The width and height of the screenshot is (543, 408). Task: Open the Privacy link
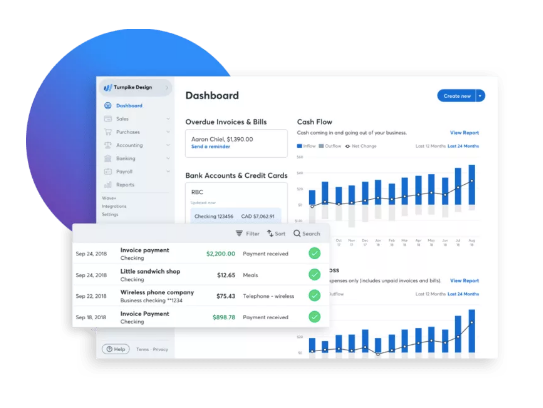coord(160,349)
